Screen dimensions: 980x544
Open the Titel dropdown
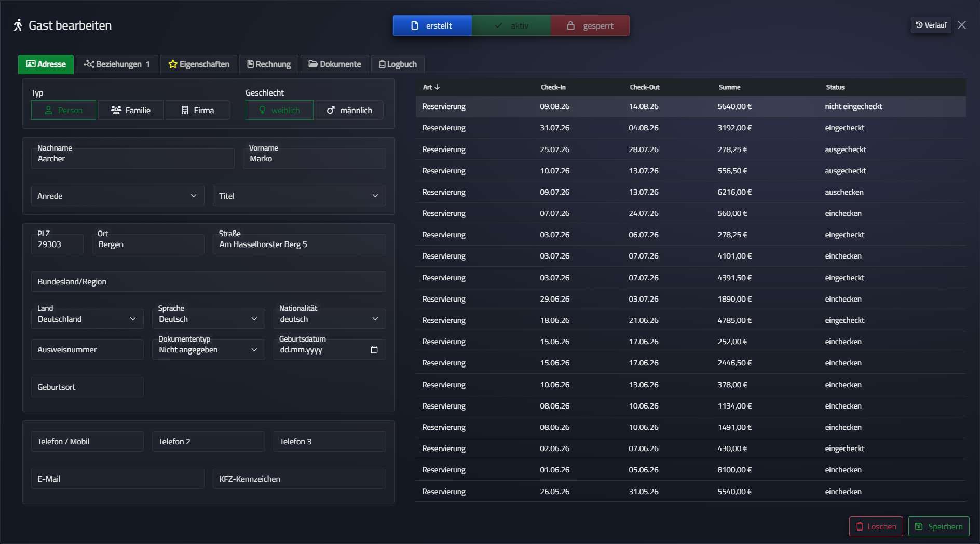tap(300, 196)
